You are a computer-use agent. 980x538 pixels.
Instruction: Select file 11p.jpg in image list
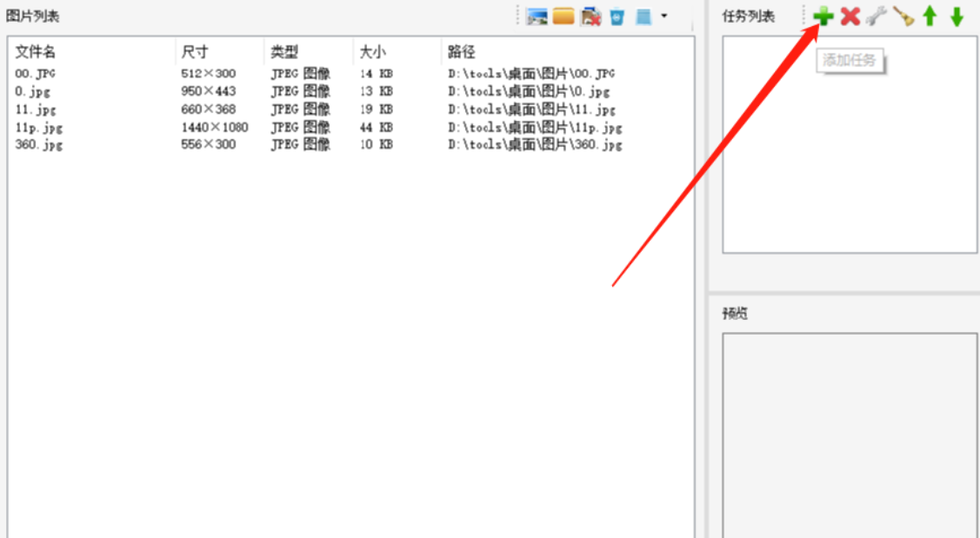click(x=39, y=128)
